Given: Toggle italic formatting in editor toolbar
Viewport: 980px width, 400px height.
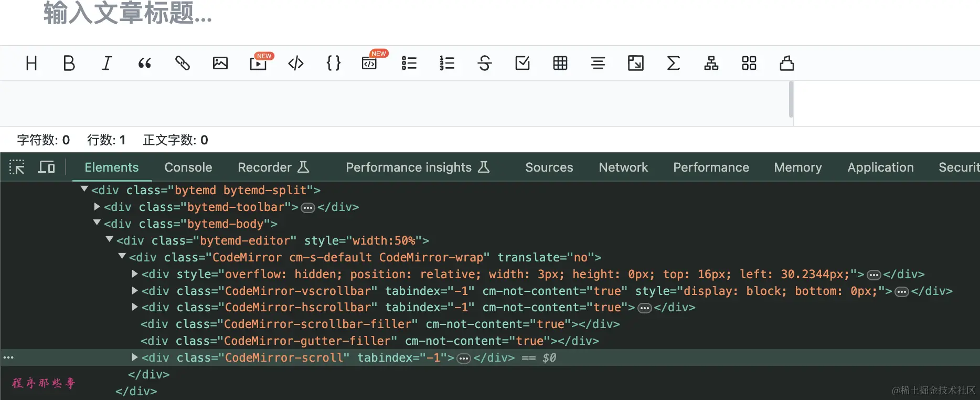Looking at the screenshot, I should coord(106,64).
